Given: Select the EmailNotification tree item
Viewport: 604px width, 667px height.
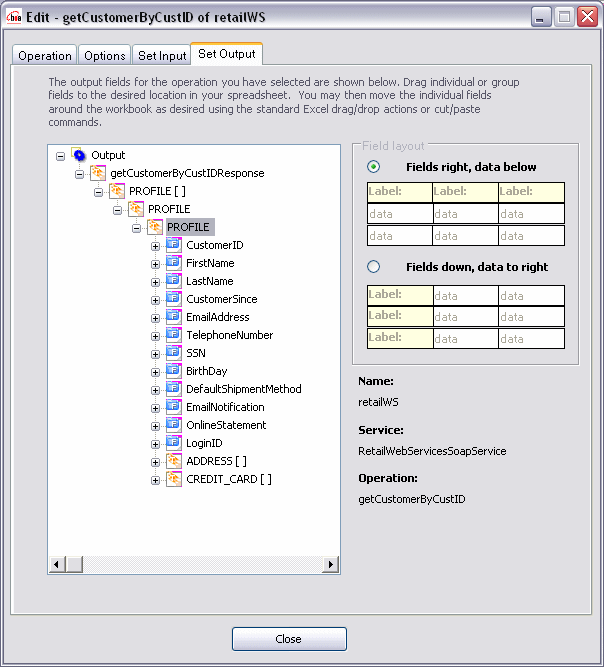Looking at the screenshot, I should (x=225, y=407).
